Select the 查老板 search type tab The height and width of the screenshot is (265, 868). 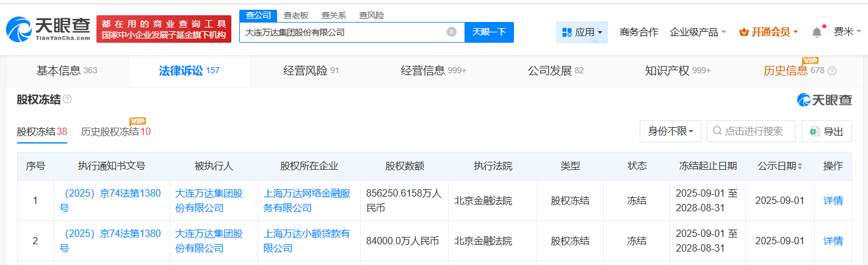295,15
